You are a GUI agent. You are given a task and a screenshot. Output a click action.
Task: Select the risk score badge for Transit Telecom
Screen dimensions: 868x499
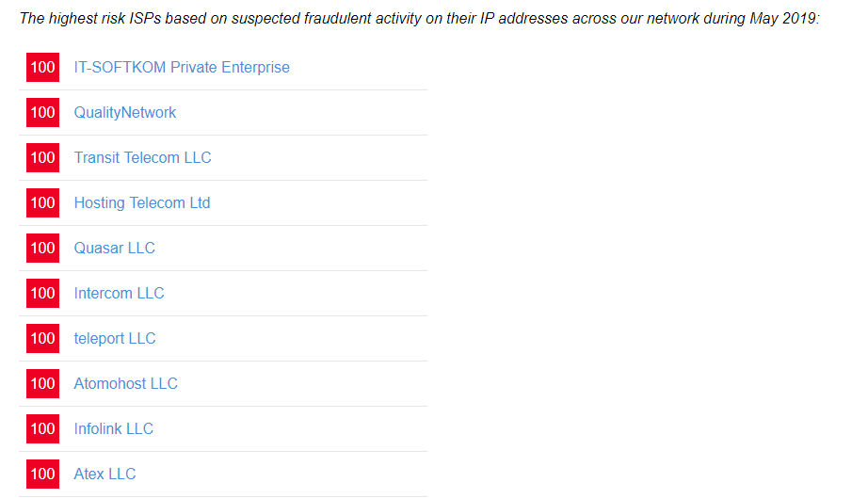pos(42,158)
